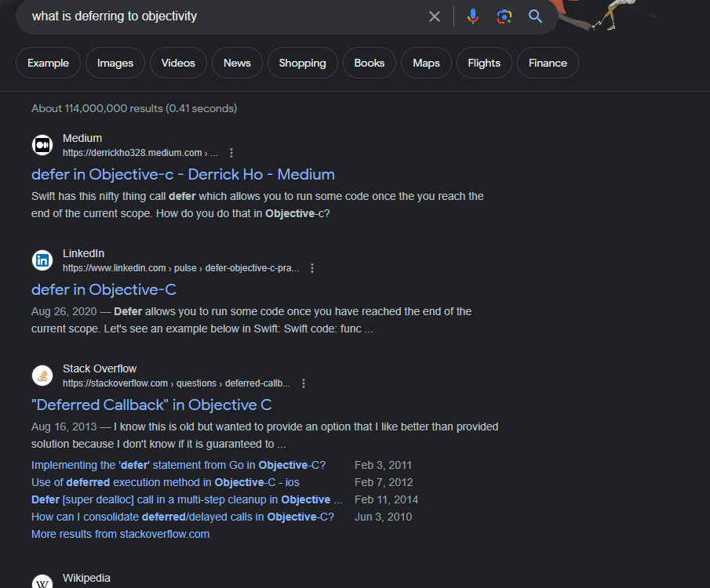This screenshot has width=710, height=588.
Task: Open the LinkedIn 'defer in Objective-C' result
Action: point(104,290)
